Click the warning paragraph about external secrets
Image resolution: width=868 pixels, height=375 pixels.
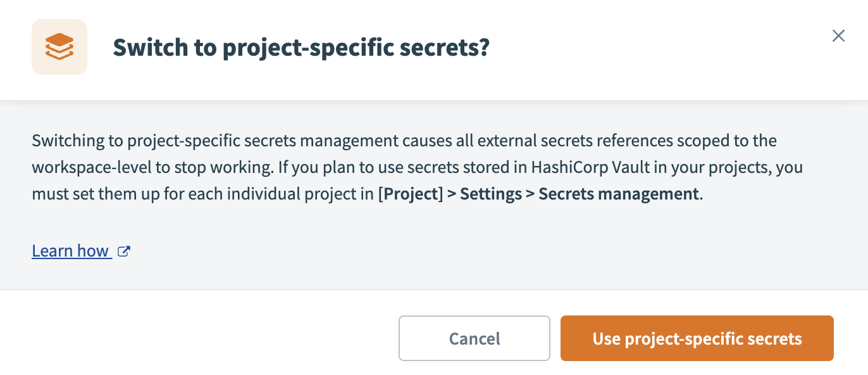[418, 167]
